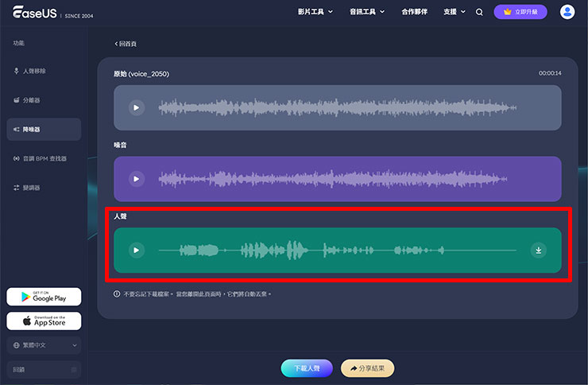The image size is (588, 385).
Task: Play the 人聲 vocal track
Action: [137, 251]
